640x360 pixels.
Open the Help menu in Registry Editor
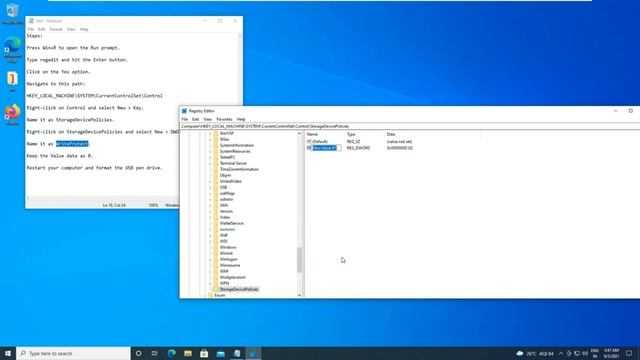point(241,119)
